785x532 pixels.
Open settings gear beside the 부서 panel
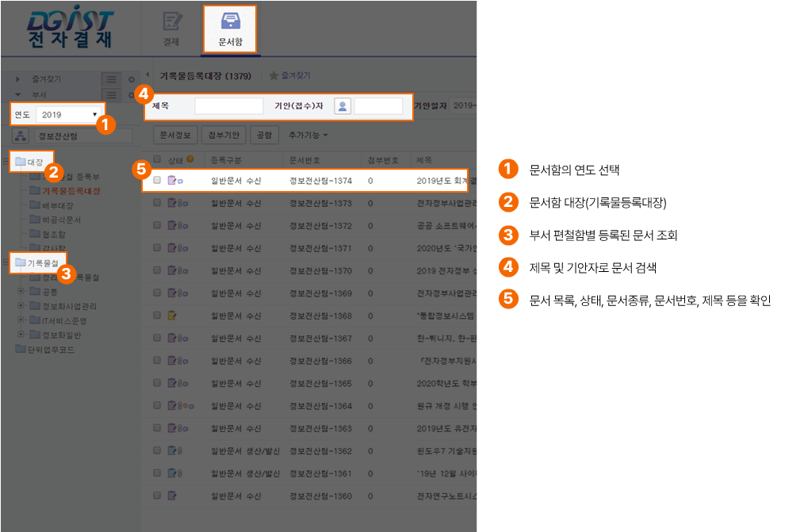pyautogui.click(x=131, y=94)
